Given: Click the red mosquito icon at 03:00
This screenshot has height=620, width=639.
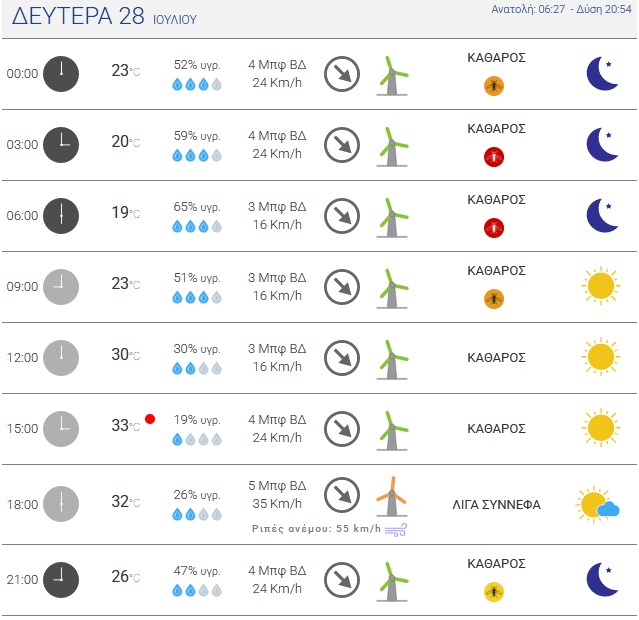Looking at the screenshot, I should (x=494, y=157).
